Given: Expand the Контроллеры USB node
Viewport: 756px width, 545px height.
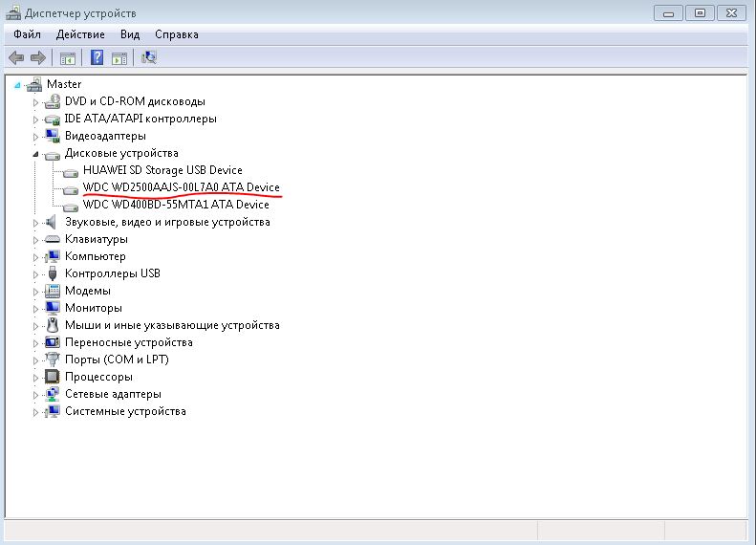Looking at the screenshot, I should 35,274.
